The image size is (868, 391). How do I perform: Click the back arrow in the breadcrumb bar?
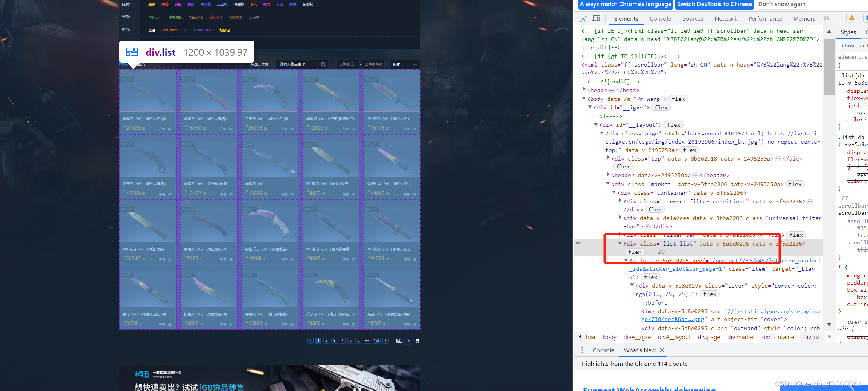point(580,337)
